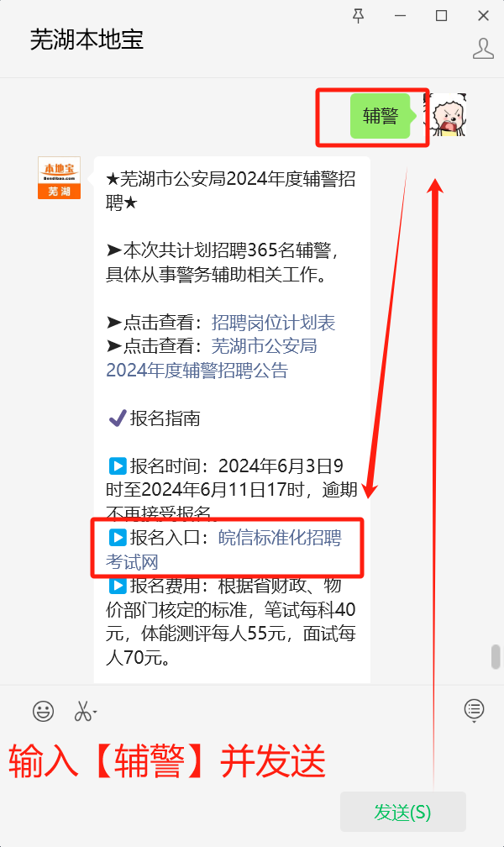Send the message with 发送(S)
504x847 pixels.
point(403,812)
